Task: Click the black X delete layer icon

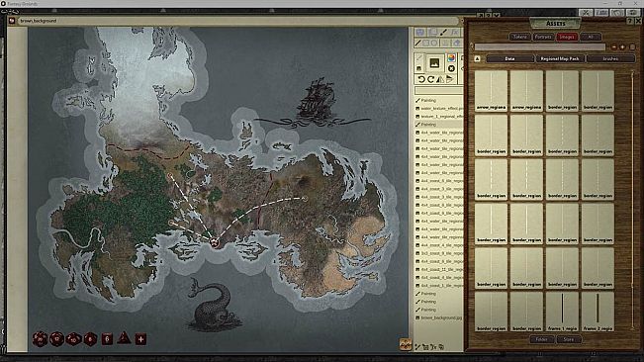Action: (x=451, y=68)
